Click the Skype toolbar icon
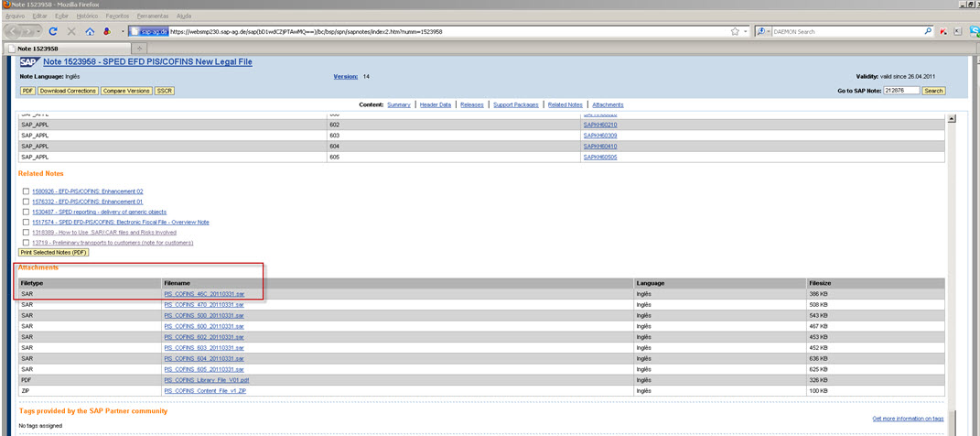The image size is (980, 436). [x=974, y=31]
